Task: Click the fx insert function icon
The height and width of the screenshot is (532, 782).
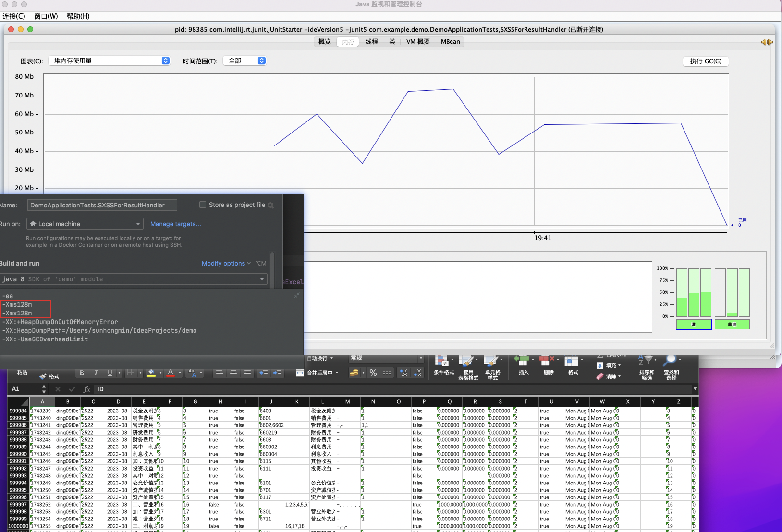Action: point(87,389)
